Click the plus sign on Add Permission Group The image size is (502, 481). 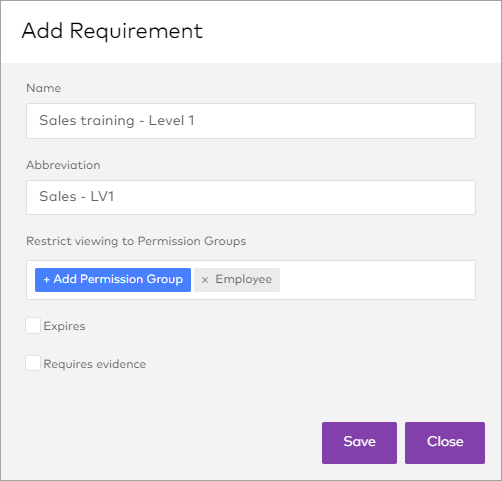(x=47, y=280)
